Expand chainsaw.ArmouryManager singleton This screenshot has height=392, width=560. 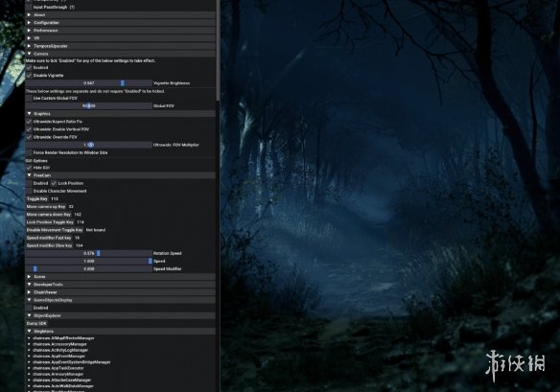pyautogui.click(x=56, y=374)
